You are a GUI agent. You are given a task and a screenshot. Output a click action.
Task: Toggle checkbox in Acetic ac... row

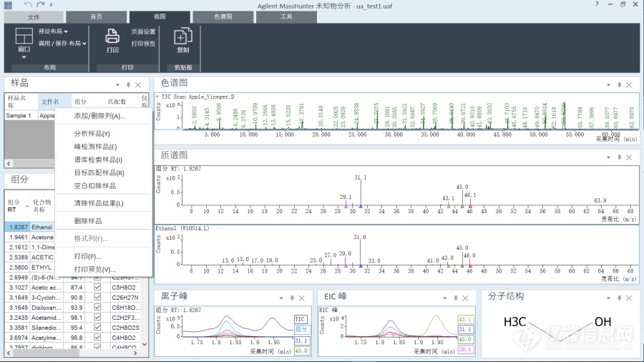[97, 287]
